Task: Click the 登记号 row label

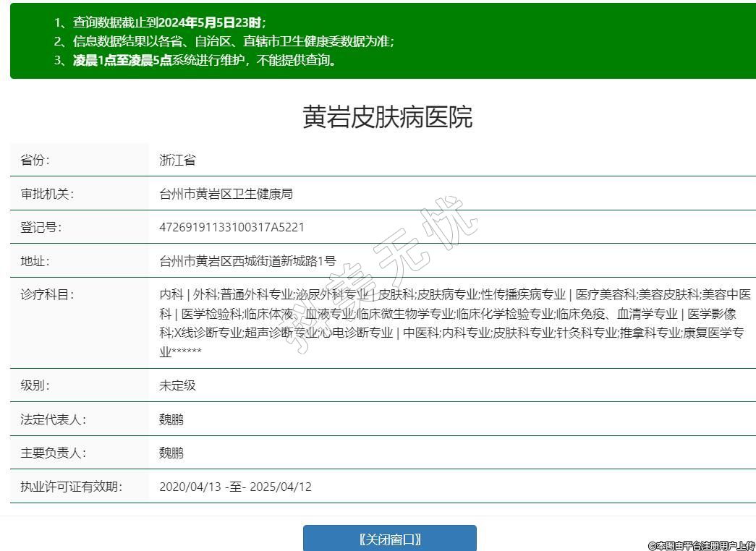Action: click(x=41, y=227)
